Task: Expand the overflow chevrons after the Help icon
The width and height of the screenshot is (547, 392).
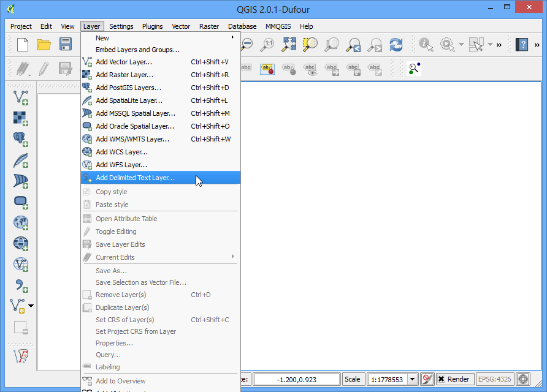Action: tap(537, 45)
